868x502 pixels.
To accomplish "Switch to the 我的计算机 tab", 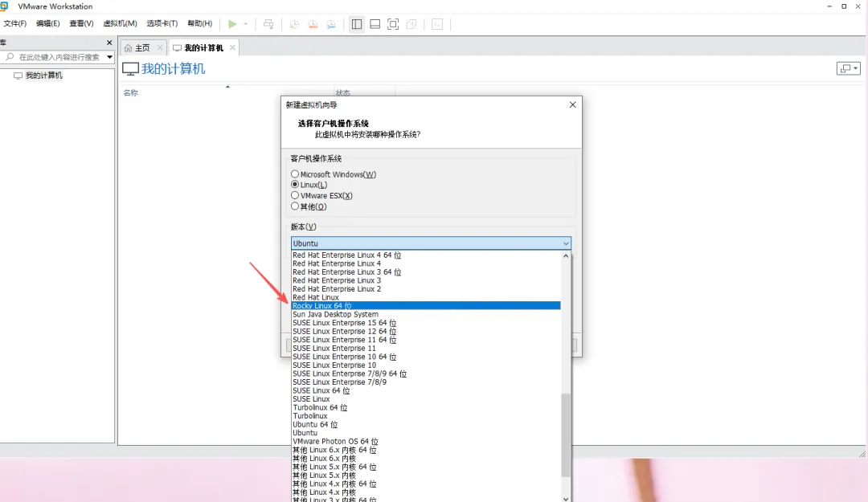I will (203, 47).
